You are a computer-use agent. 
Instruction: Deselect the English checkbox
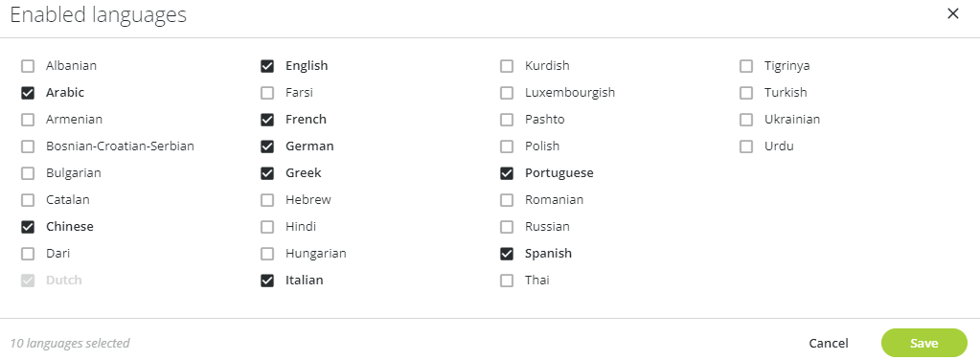coord(267,66)
